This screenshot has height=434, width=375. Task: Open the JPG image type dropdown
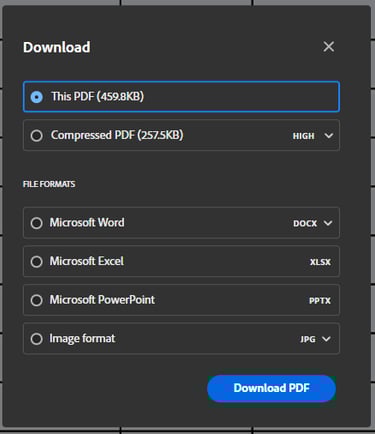tap(315, 339)
